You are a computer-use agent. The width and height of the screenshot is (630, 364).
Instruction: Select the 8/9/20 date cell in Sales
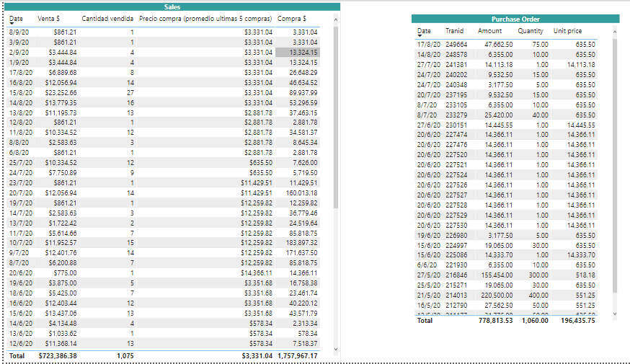coord(19,32)
